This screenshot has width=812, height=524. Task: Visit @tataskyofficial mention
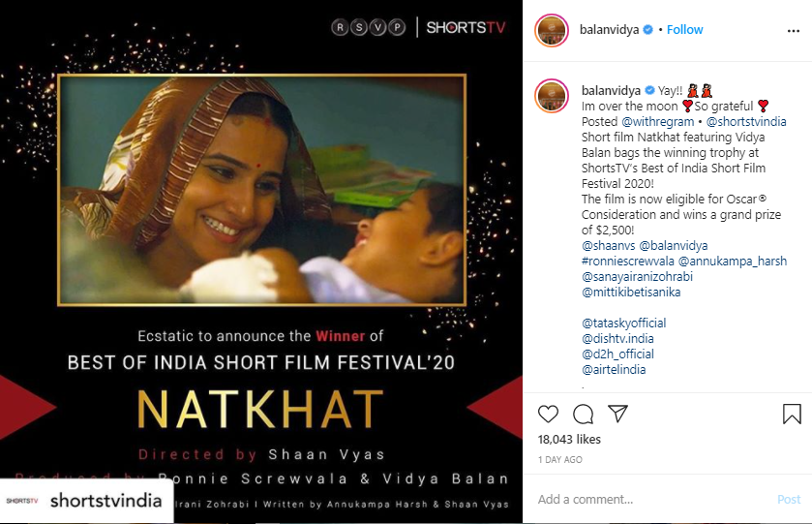tap(623, 323)
